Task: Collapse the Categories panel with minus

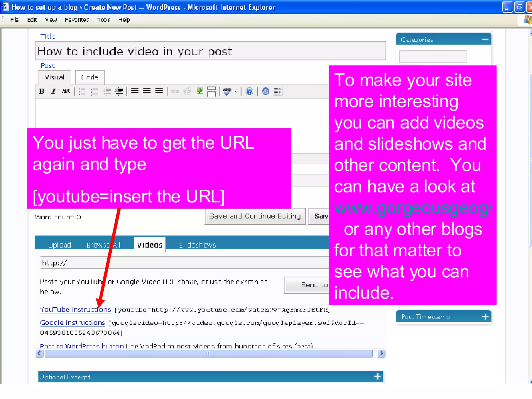Action: coord(485,39)
